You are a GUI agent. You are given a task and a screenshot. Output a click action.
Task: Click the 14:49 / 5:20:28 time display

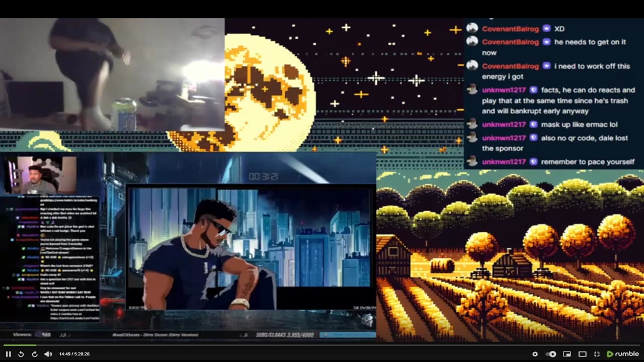74,354
